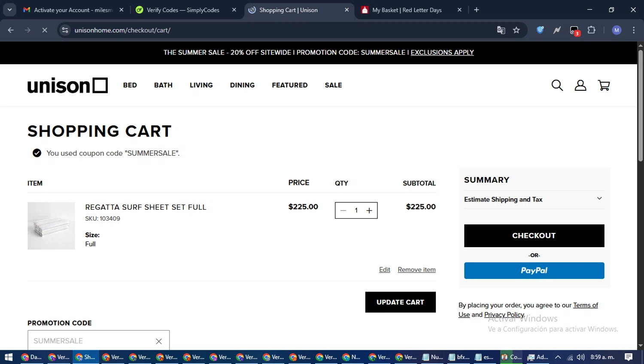
Task: Open the BATH menu
Action: click(163, 85)
